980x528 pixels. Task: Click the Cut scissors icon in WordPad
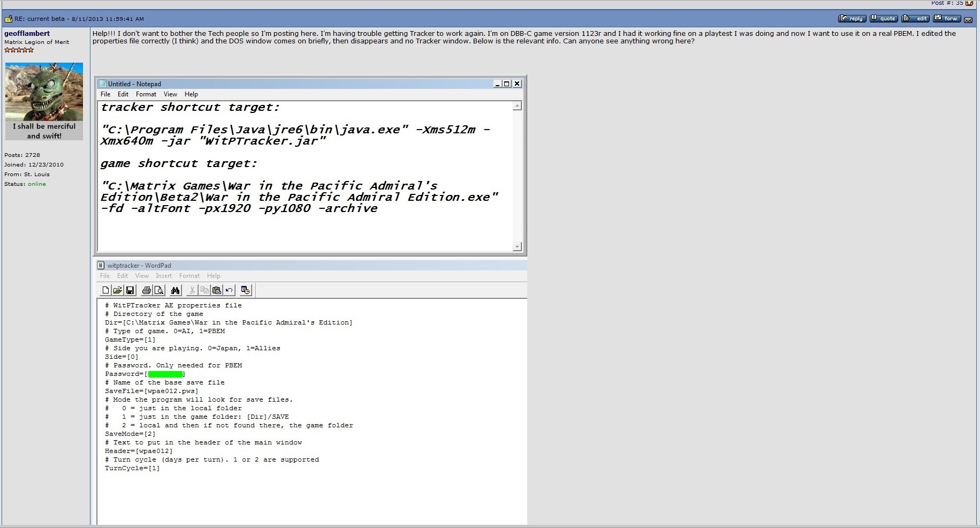[x=192, y=290]
